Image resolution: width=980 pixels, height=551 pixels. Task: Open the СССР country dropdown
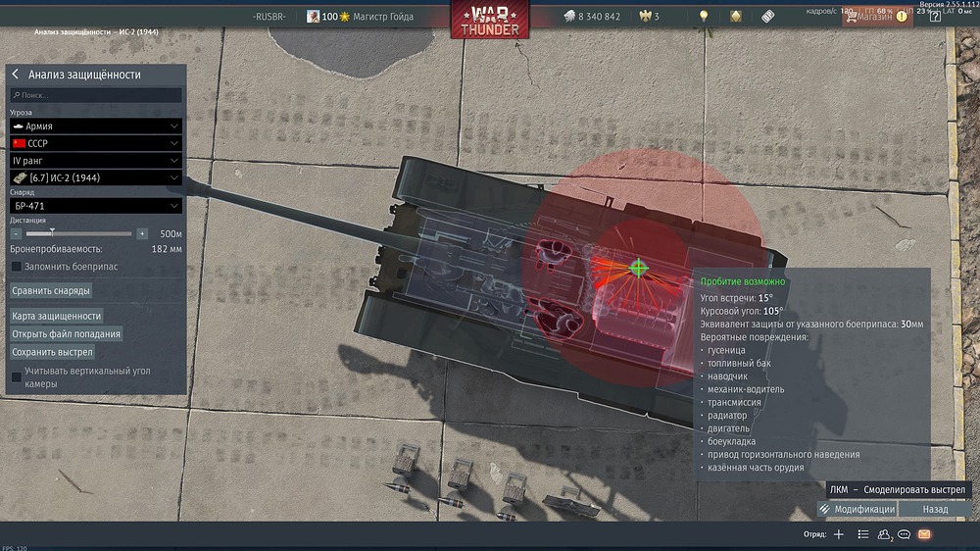(x=96, y=143)
